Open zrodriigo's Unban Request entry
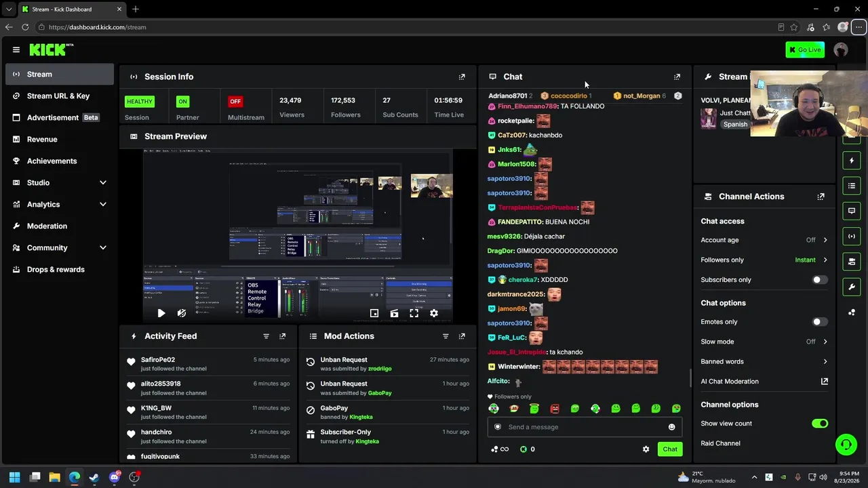868x488 pixels. coord(387,364)
